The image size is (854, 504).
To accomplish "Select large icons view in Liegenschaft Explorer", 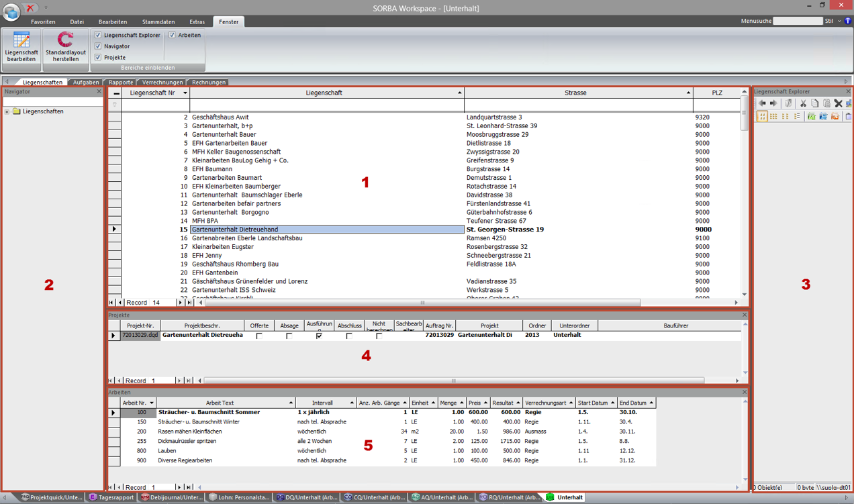I will tap(762, 117).
